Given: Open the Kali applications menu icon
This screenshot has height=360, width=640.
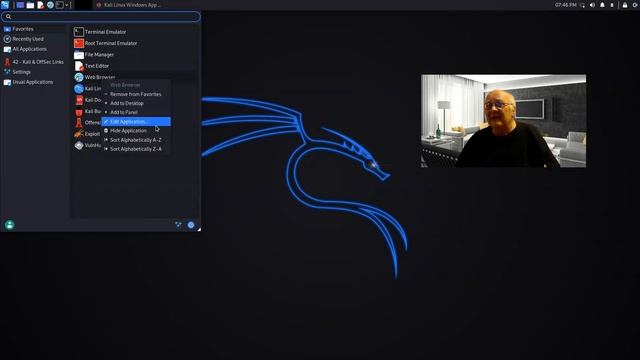Looking at the screenshot, I should pos(5,5).
